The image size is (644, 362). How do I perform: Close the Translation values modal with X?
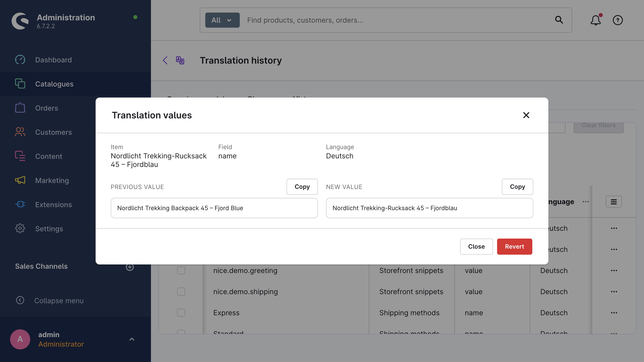click(x=526, y=115)
